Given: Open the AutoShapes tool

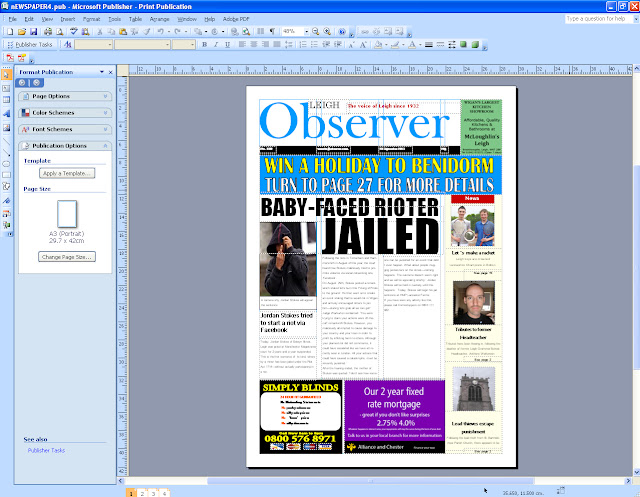Looking at the screenshot, I should click(x=6, y=186).
